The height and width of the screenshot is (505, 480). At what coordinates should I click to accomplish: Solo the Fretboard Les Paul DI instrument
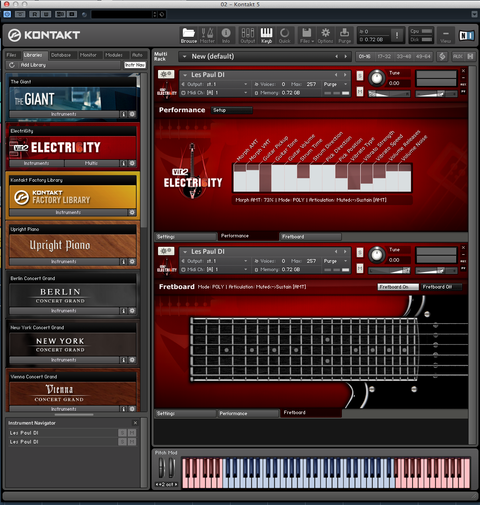click(360, 252)
